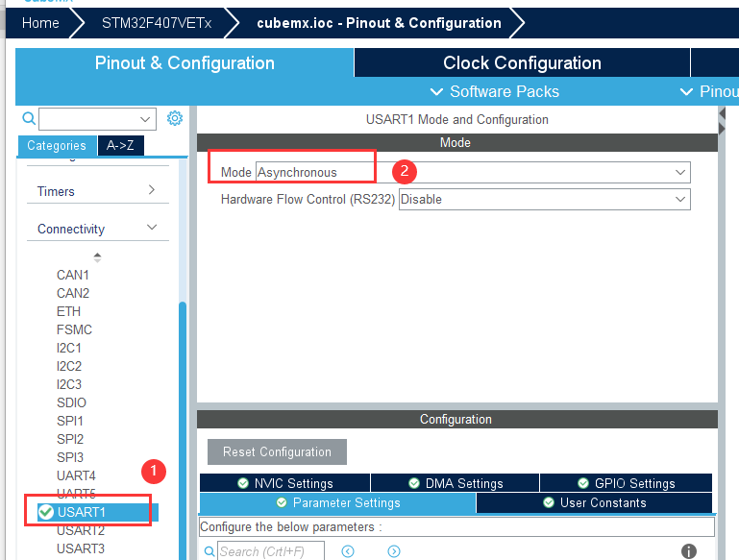Select the Categories tab
739x560 pixels.
pos(57,146)
